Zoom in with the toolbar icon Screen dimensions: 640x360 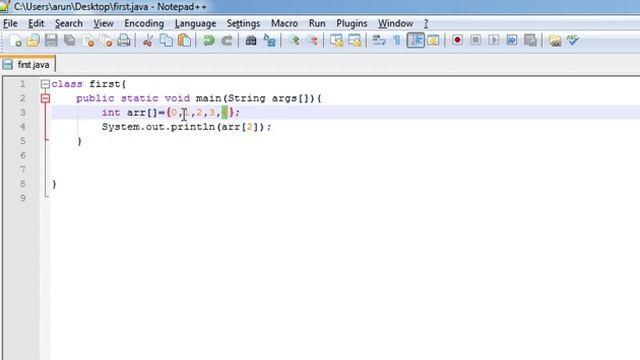294,40
